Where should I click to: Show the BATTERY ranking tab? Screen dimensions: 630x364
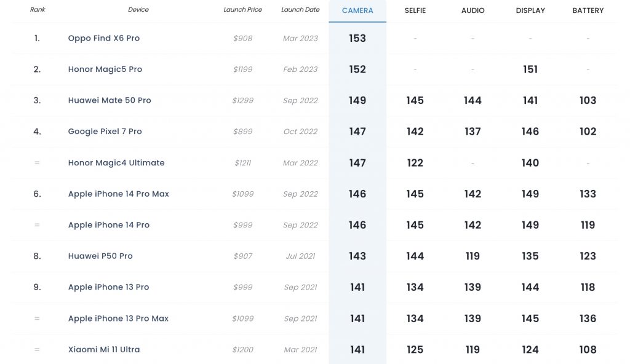(588, 10)
